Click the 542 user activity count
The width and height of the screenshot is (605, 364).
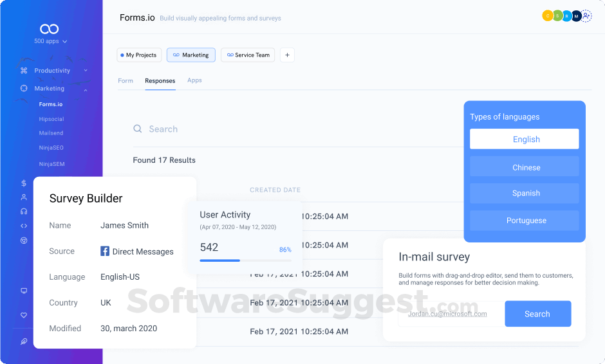[209, 247]
